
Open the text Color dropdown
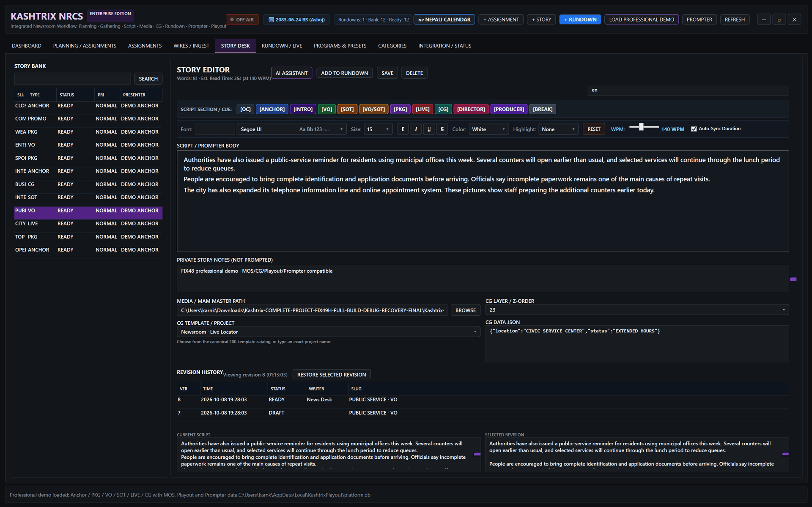click(x=488, y=129)
